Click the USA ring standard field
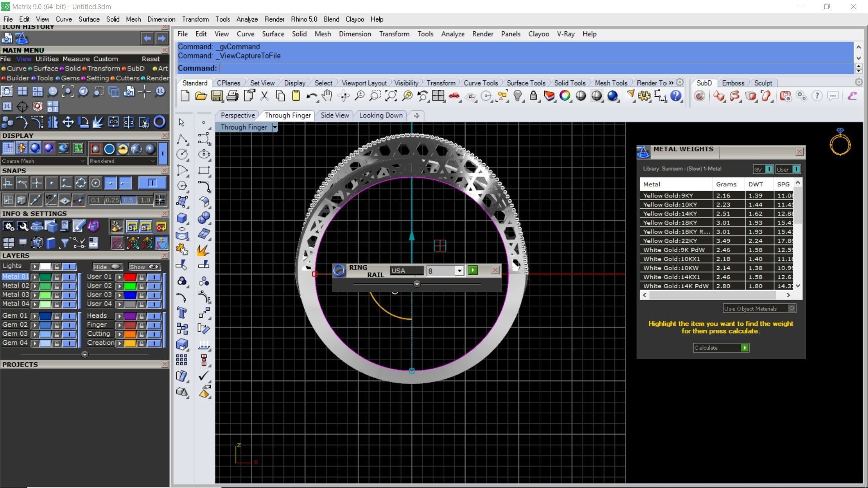The image size is (868, 488). click(x=407, y=271)
